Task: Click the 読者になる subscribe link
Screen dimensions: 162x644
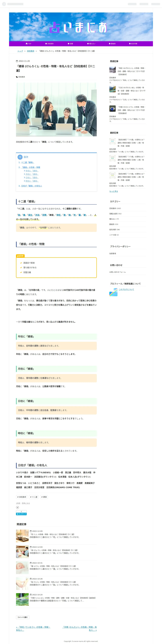Action: point(26,503)
